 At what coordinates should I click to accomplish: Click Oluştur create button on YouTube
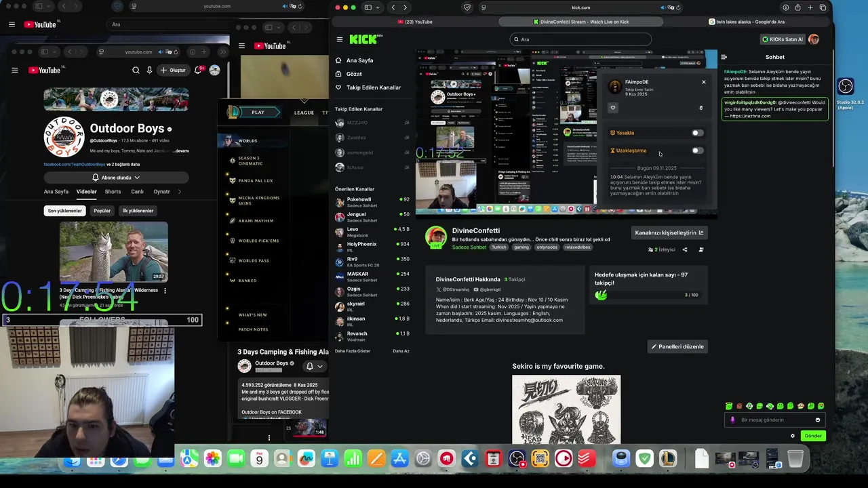(x=173, y=70)
